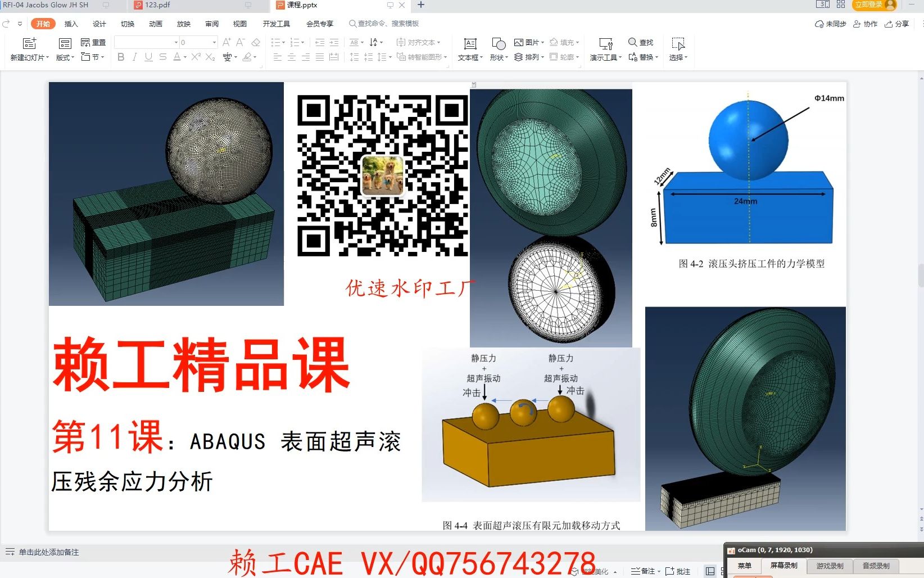
Task: Open the Design (设计) ribbon tab
Action: coord(99,24)
